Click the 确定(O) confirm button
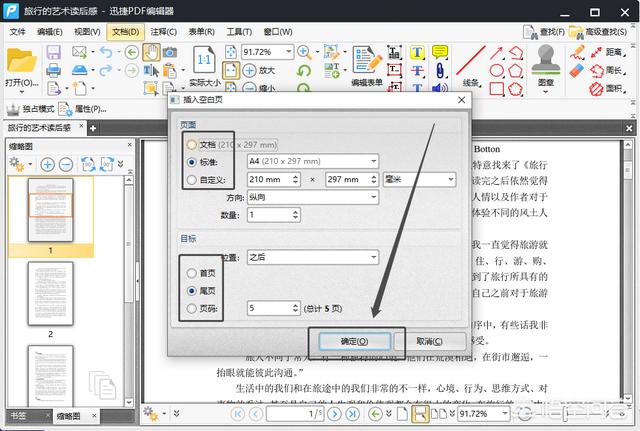The height and width of the screenshot is (431, 640). 354,342
